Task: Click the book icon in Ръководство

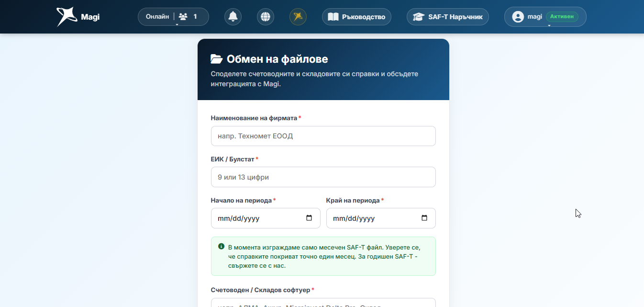Action: point(333,17)
